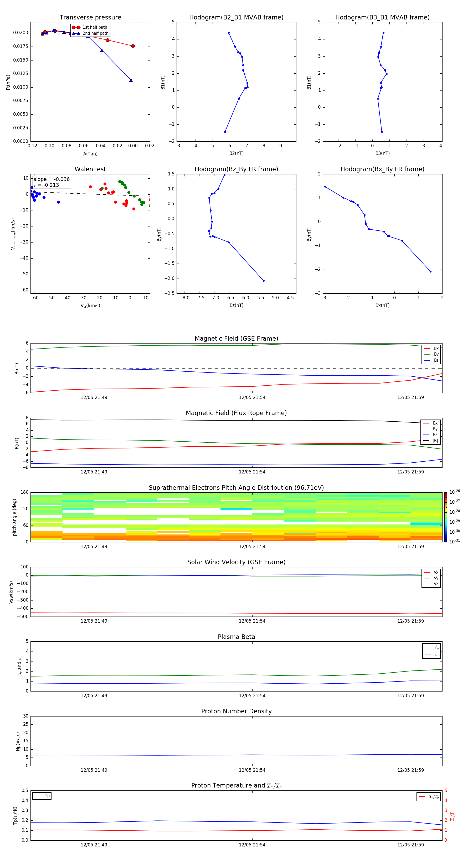This screenshot has height=868, width=473.
Task: Click the Bx' legend entry
Action: click(x=431, y=423)
